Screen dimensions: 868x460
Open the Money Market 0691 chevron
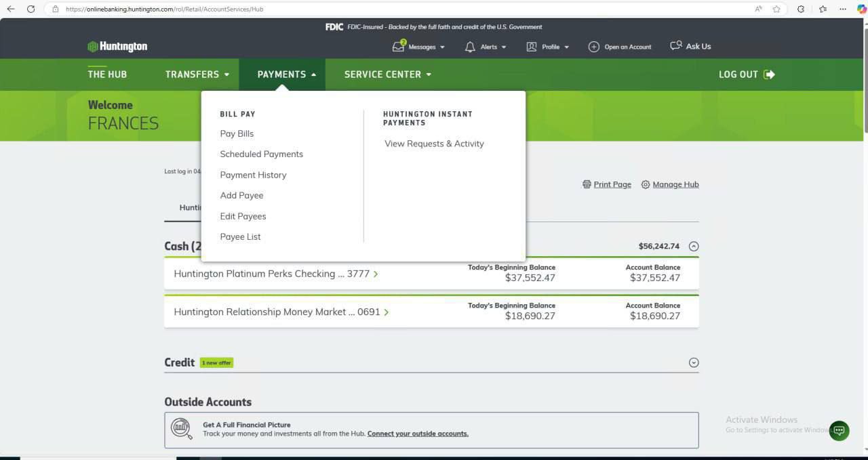tap(387, 312)
